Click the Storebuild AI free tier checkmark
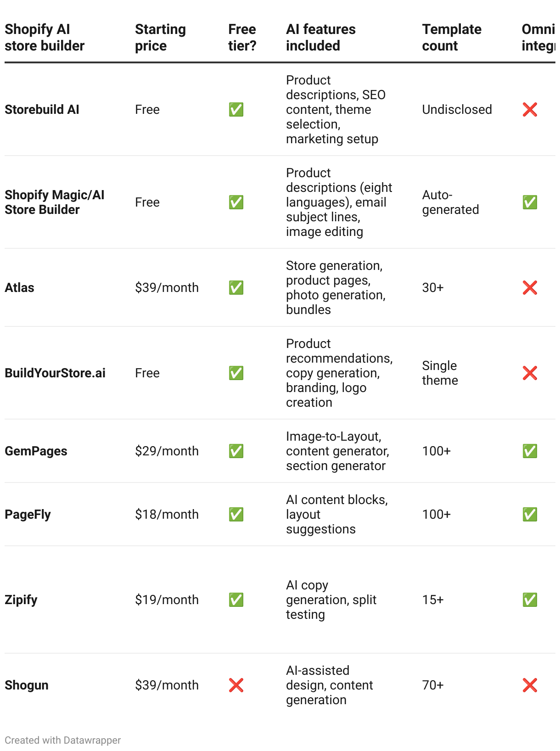560x751 pixels. [236, 110]
